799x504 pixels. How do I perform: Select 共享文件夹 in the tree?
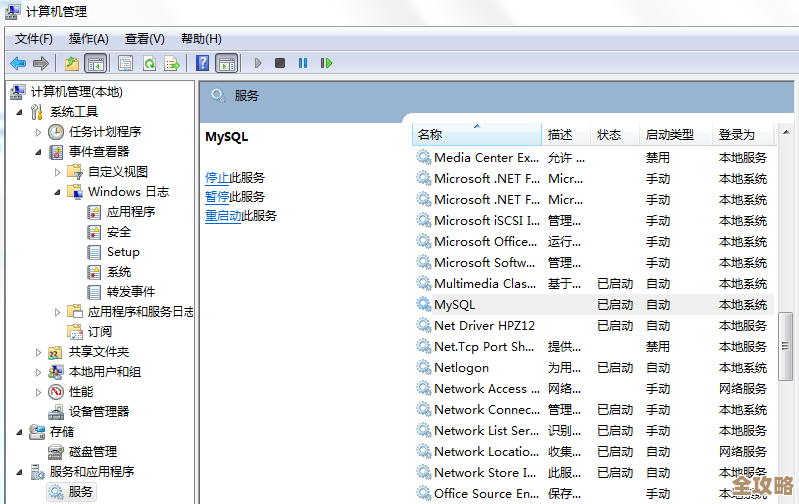click(99, 352)
